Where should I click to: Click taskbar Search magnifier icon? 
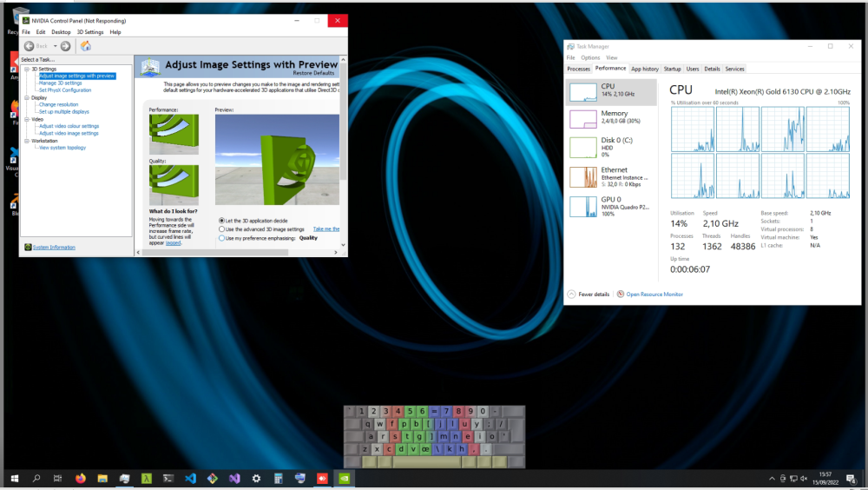[36, 479]
